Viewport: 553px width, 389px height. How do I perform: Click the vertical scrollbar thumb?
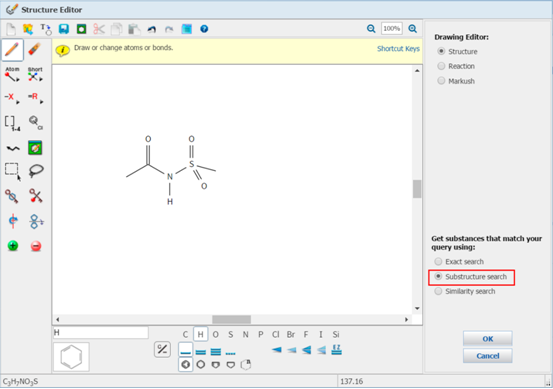click(x=417, y=189)
